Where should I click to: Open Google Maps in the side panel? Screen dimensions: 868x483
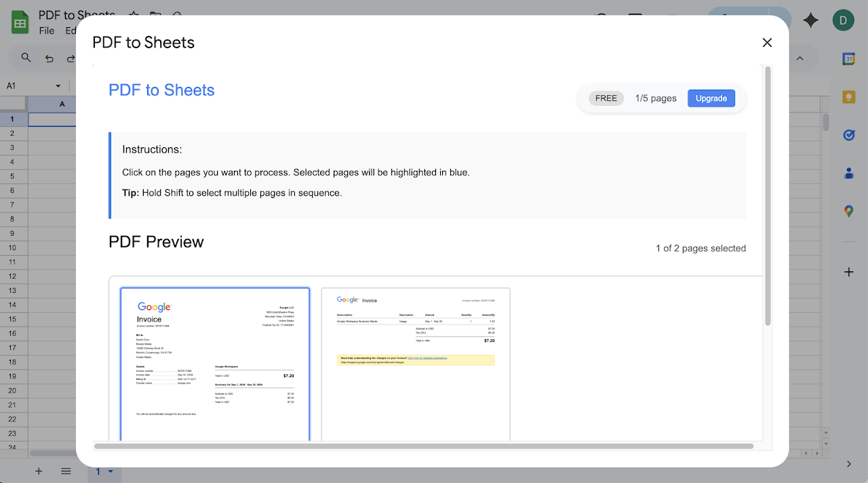[848, 212]
